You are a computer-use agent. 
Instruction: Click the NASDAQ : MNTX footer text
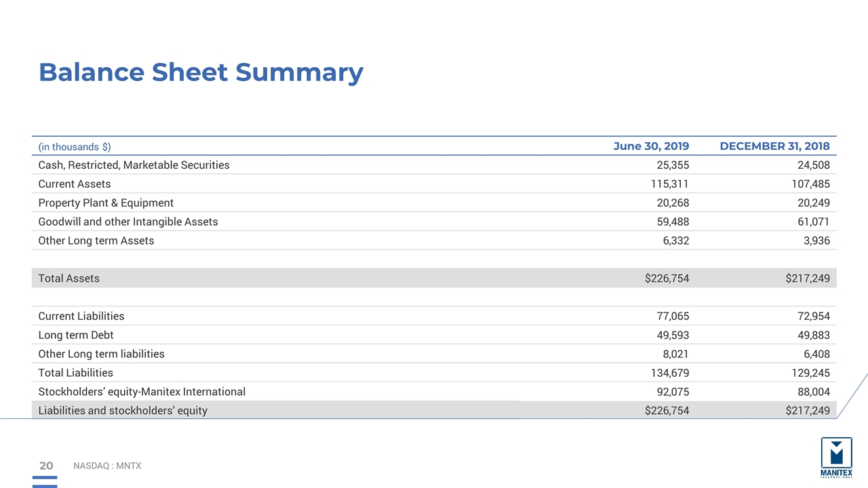click(107, 466)
